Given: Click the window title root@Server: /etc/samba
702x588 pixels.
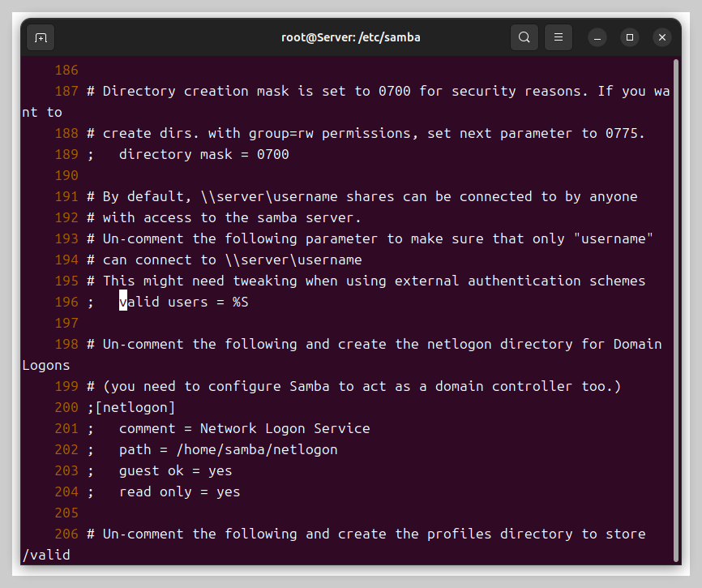Looking at the screenshot, I should [350, 37].
